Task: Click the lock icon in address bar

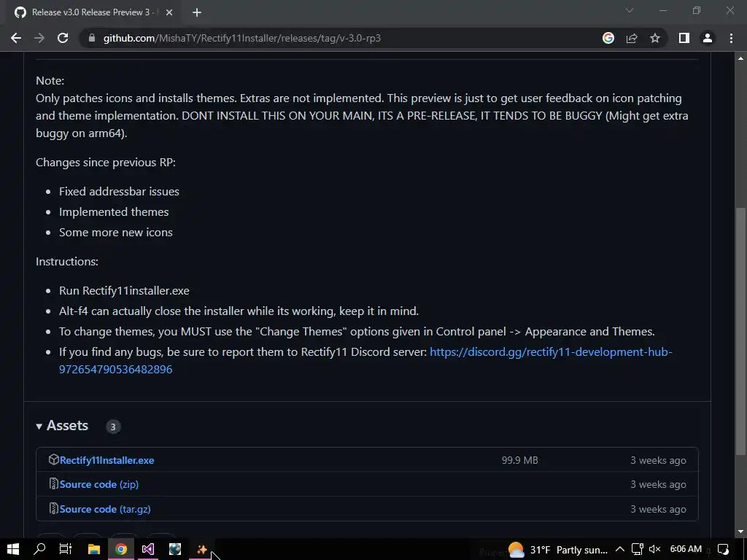Action: tap(92, 38)
